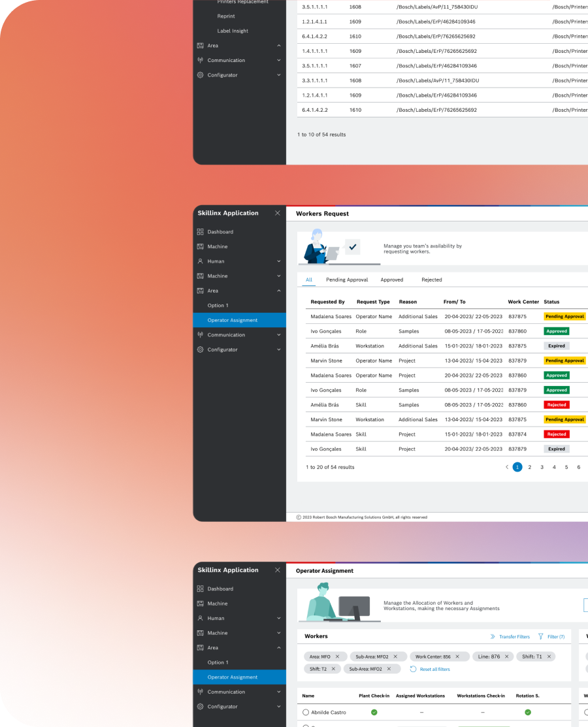588x727 pixels.
Task: Remove the Work Center: 856 filter chip
Action: [457, 656]
